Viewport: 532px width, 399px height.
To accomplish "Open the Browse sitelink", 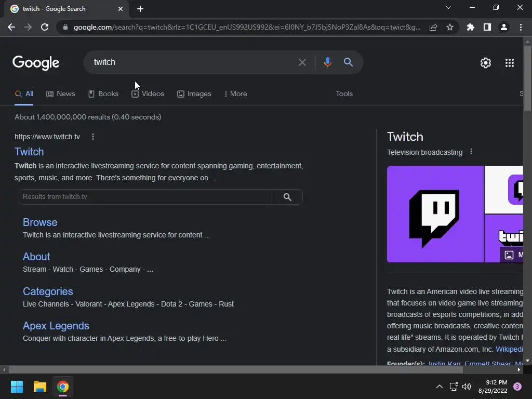I will [40, 222].
